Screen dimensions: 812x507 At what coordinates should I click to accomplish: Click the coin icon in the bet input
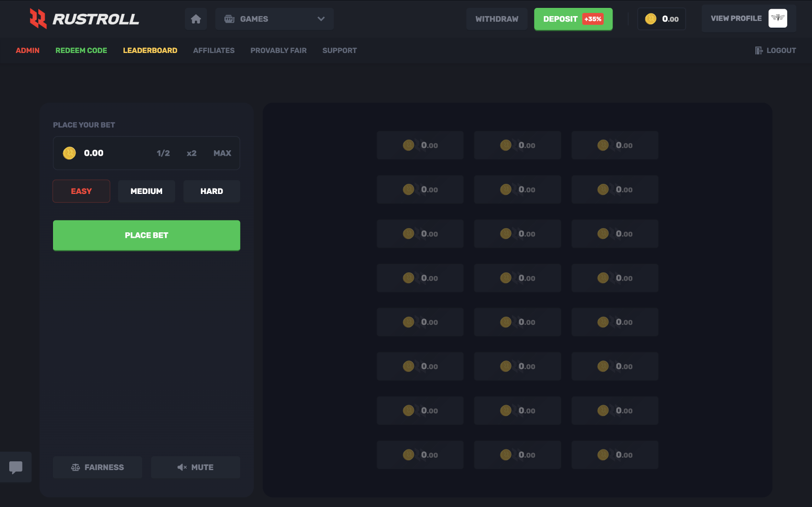click(x=69, y=153)
